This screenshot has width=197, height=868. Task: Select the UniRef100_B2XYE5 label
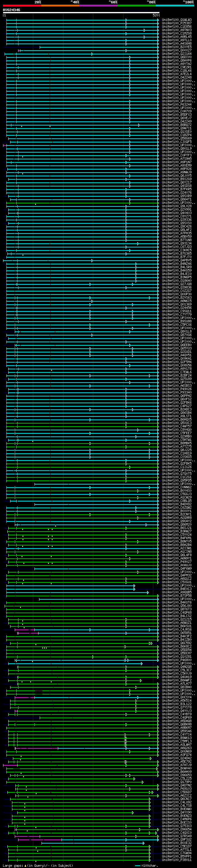click(x=177, y=47)
